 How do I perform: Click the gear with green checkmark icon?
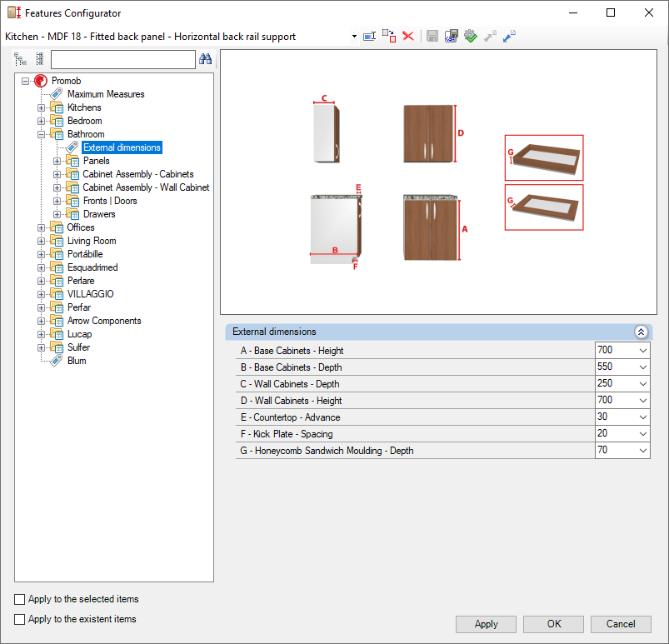471,37
